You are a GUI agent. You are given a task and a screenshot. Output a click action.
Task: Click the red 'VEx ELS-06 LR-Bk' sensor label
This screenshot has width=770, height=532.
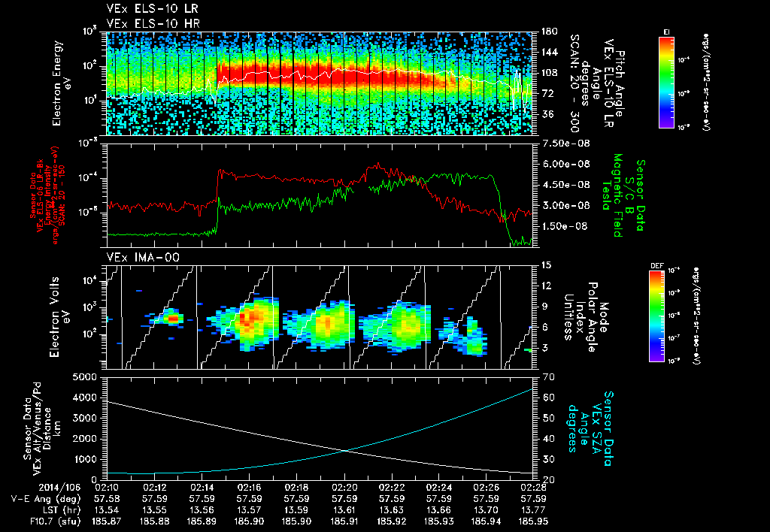tap(41, 195)
